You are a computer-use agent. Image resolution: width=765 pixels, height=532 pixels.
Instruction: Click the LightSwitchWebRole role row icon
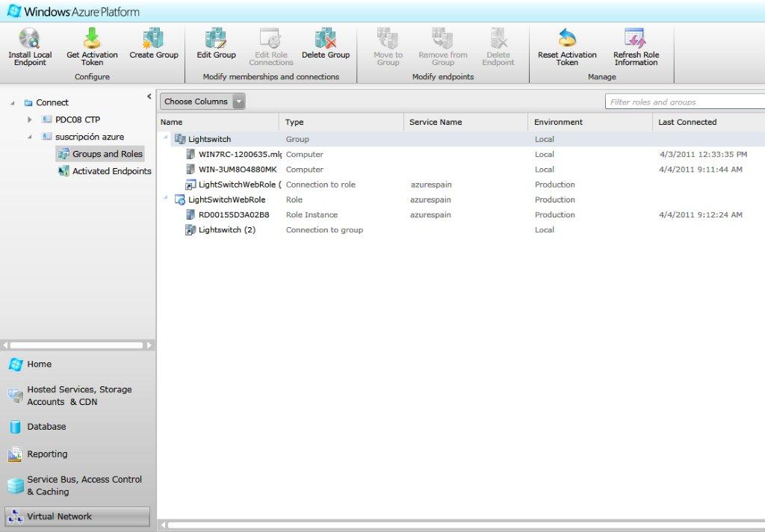click(180, 199)
